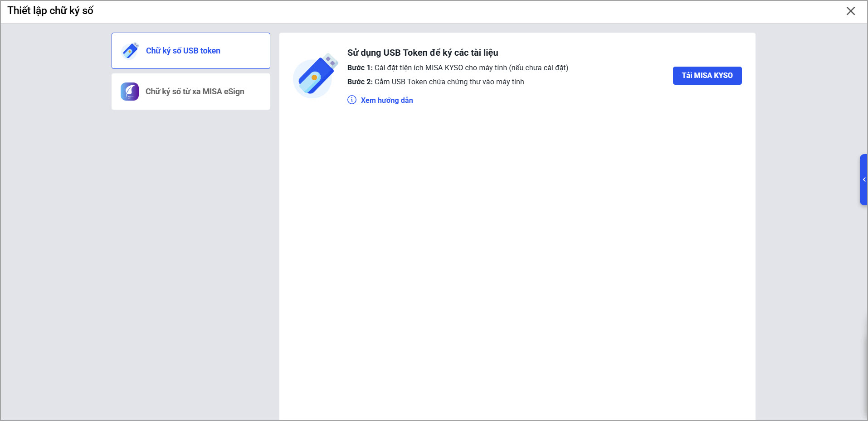The image size is (868, 421).
Task: Close the Thiết lập chữ ký số dialog
Action: 850,11
